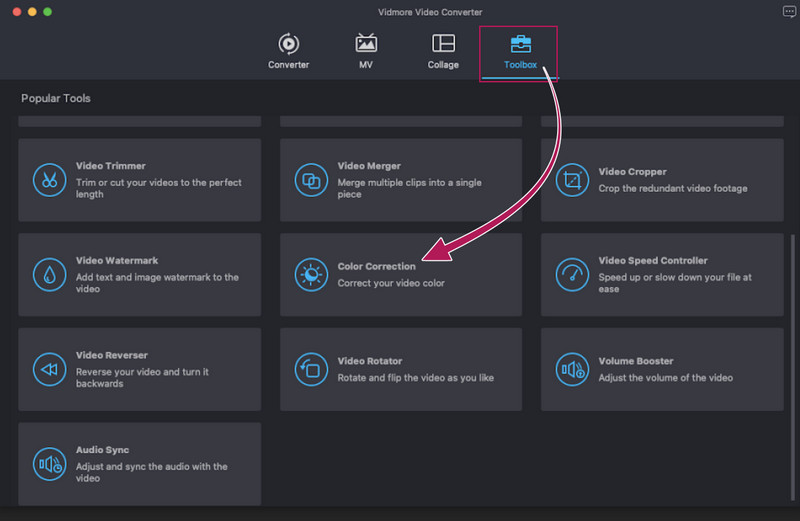Image resolution: width=800 pixels, height=521 pixels.
Task: Click the macOS green maximize window button
Action: tap(47, 11)
